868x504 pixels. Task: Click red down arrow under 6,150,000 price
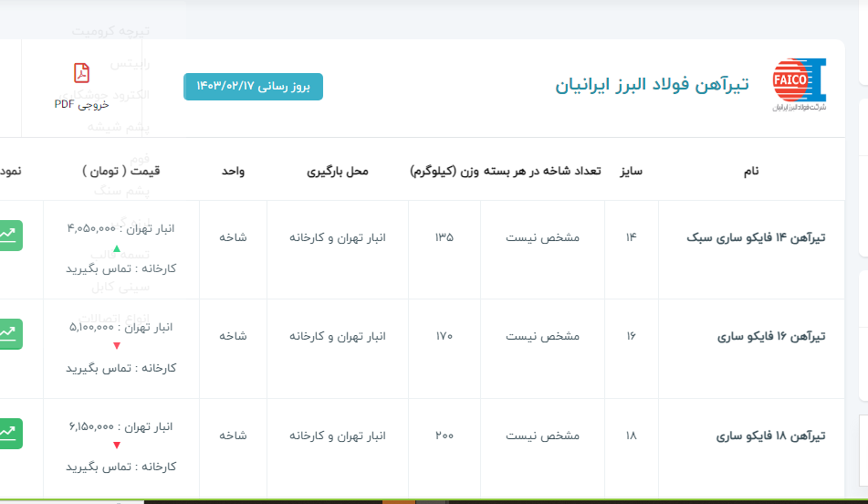(116, 446)
